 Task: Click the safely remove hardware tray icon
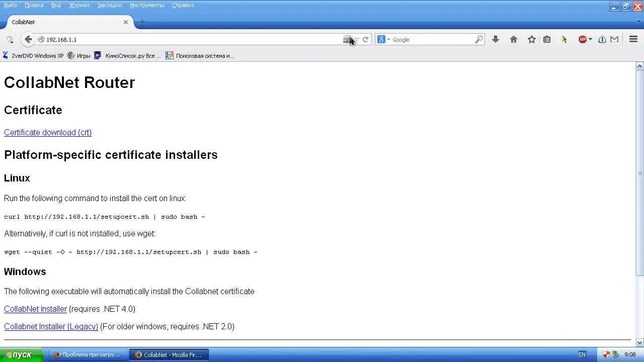pos(615,354)
